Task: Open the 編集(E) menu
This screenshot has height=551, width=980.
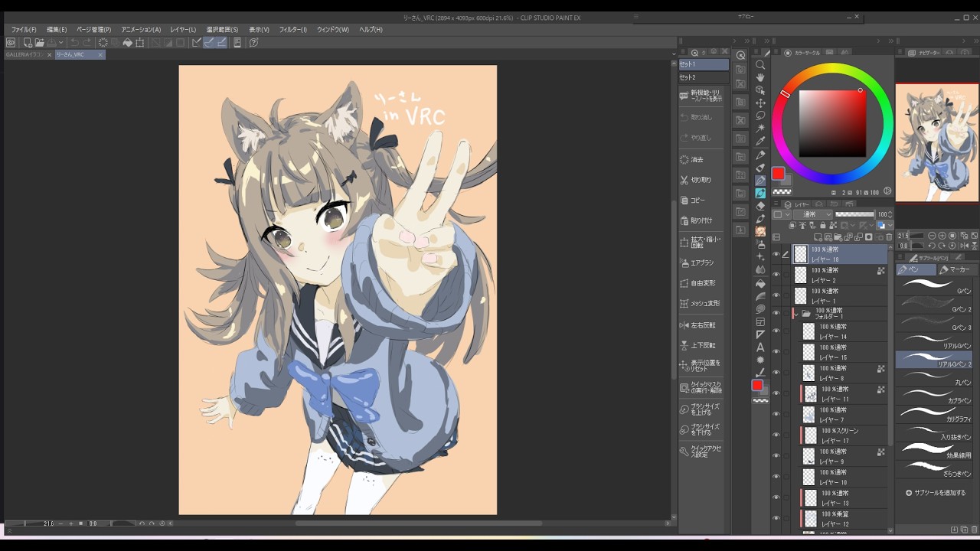Action: click(x=57, y=30)
